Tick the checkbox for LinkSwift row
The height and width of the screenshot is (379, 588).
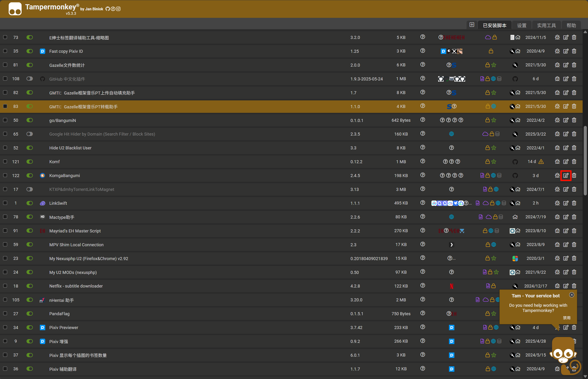click(x=5, y=203)
